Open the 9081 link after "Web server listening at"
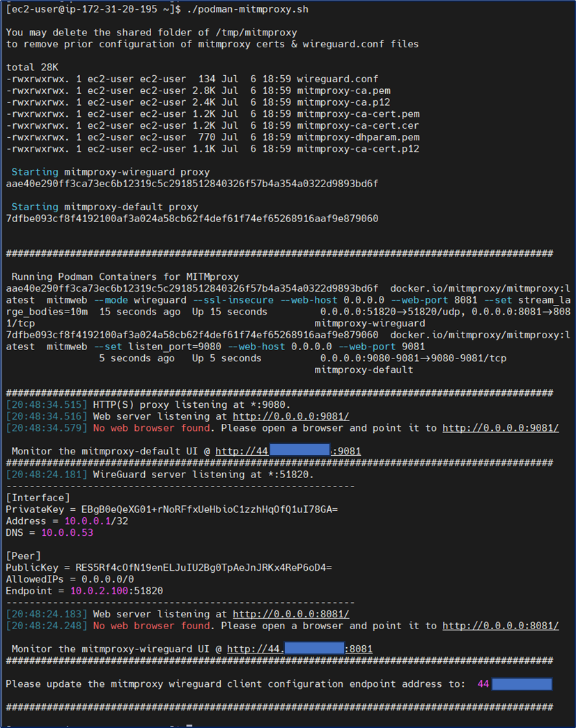Screen dimensions: 576x728 coord(290,416)
